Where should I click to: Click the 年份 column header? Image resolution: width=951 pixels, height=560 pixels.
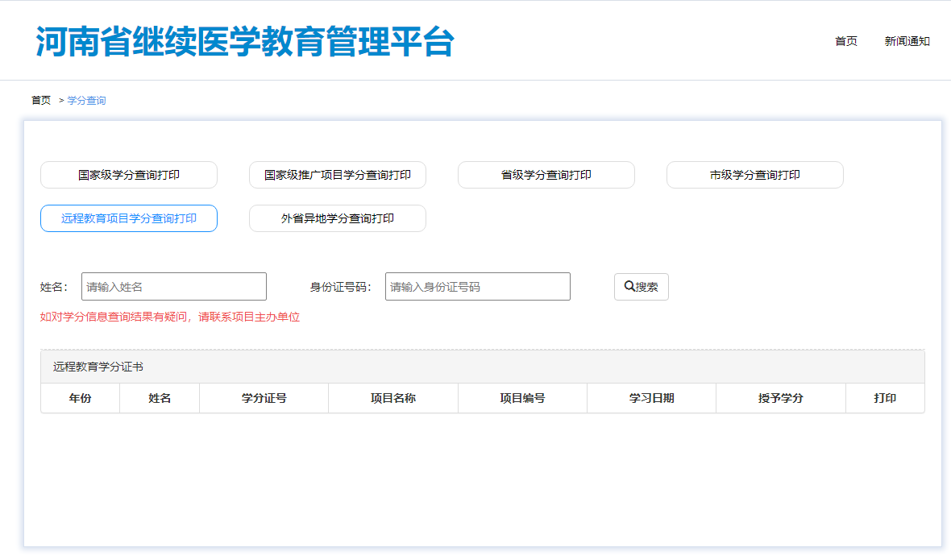point(80,398)
